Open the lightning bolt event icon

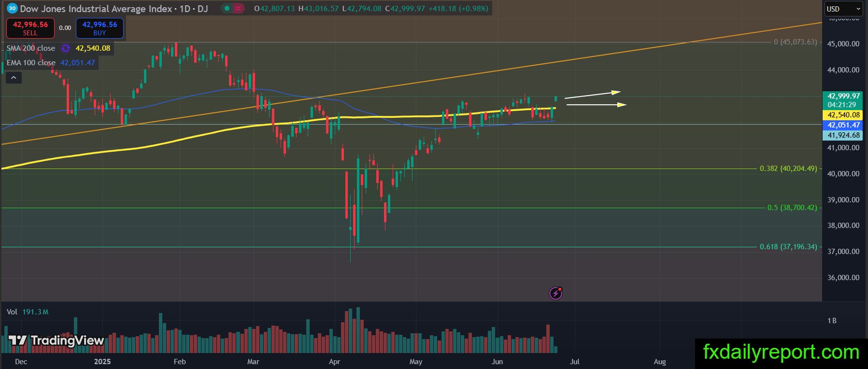[555, 293]
